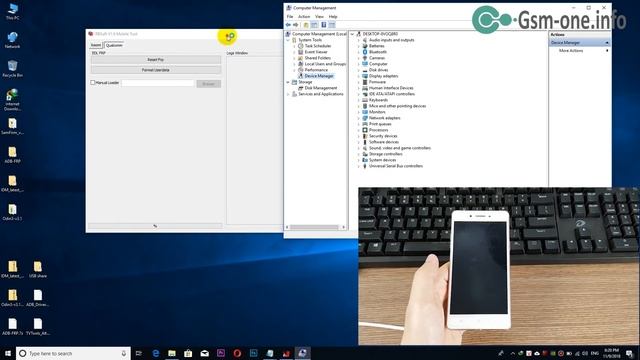Select 'System devices' row
This screenshot has height=360, width=640.
point(382,160)
